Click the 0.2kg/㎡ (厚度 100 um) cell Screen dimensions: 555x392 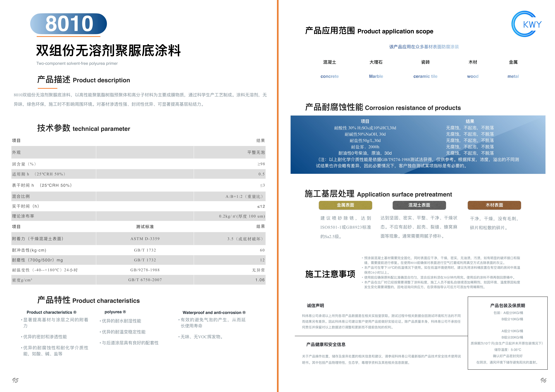[242, 216]
